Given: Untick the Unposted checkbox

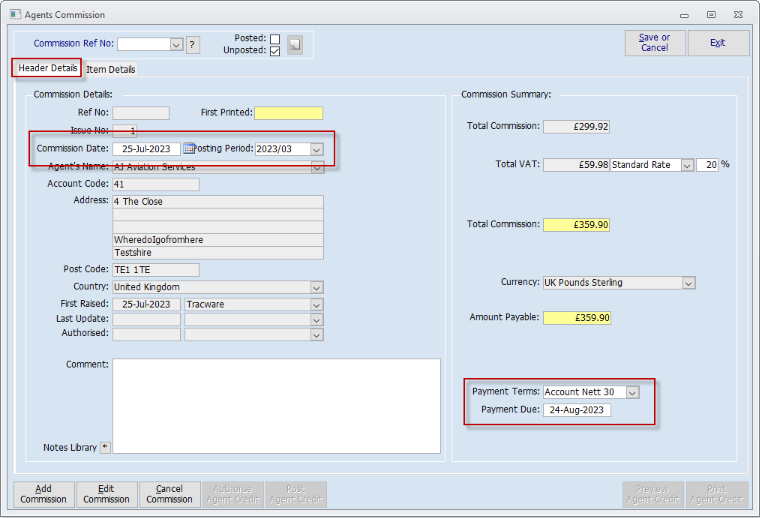Looking at the screenshot, I should [274, 51].
